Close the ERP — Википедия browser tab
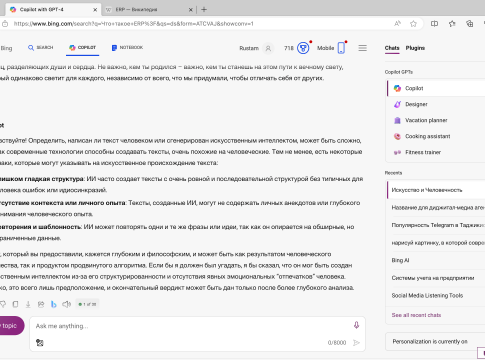Screen dimensions: 485x360 pyautogui.click(x=191, y=10)
